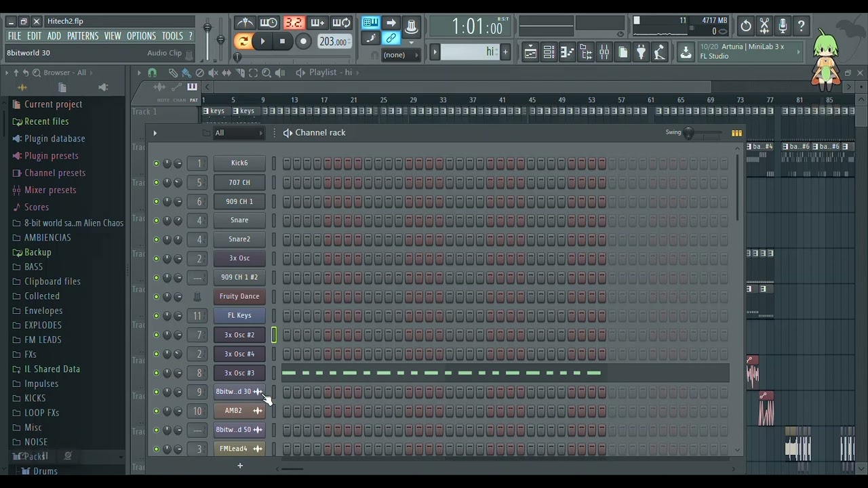Screen dimensions: 868x488
Task: Open the channel filter 'All' dropdown
Action: (x=239, y=133)
